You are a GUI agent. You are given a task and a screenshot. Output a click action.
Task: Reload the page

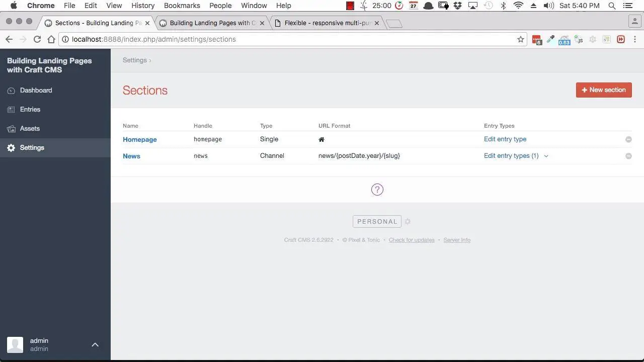point(37,39)
